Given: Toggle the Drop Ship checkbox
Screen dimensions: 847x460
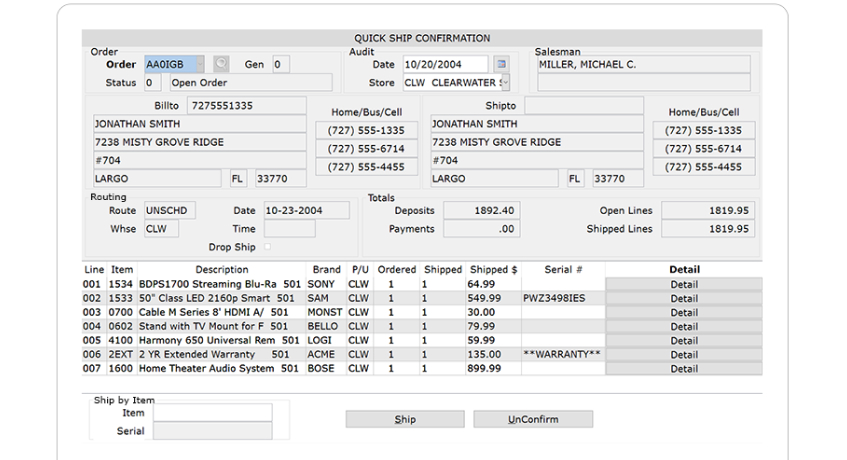Looking at the screenshot, I should click(x=266, y=247).
